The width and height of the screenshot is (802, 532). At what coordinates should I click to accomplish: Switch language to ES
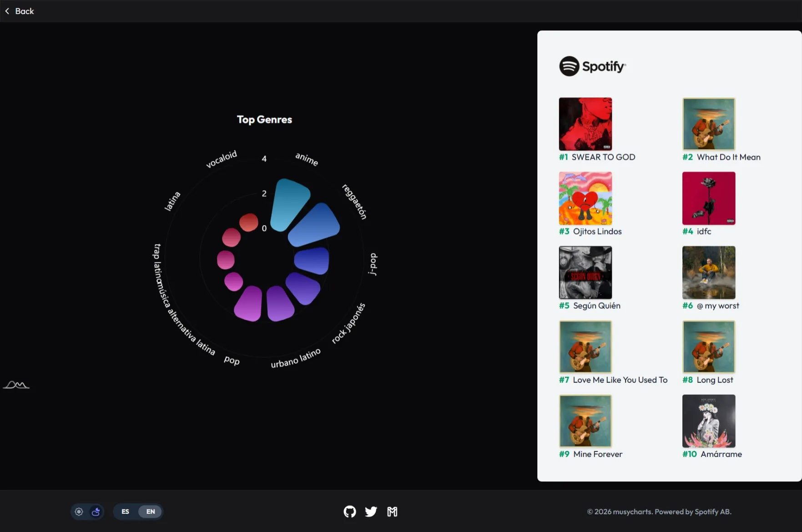pyautogui.click(x=125, y=512)
